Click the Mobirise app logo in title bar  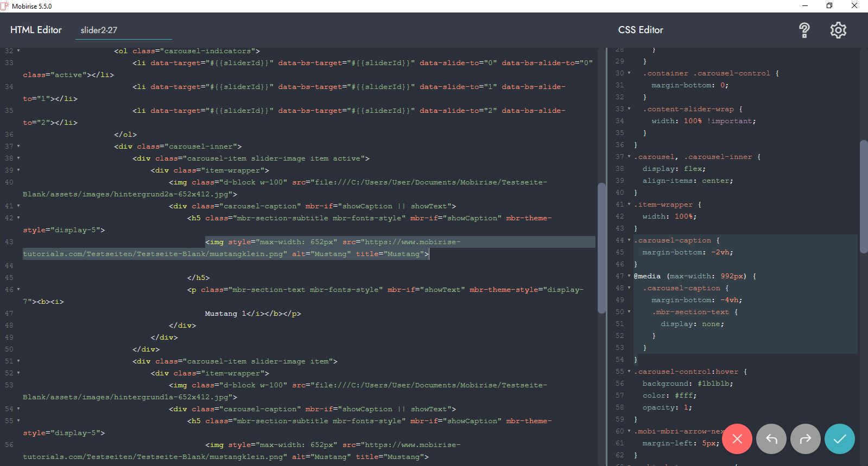click(x=5, y=6)
